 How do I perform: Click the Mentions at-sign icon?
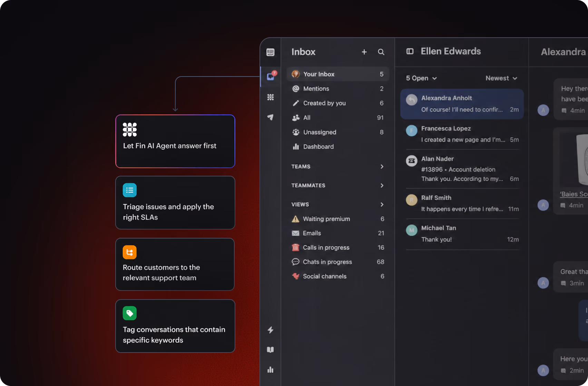click(x=296, y=89)
